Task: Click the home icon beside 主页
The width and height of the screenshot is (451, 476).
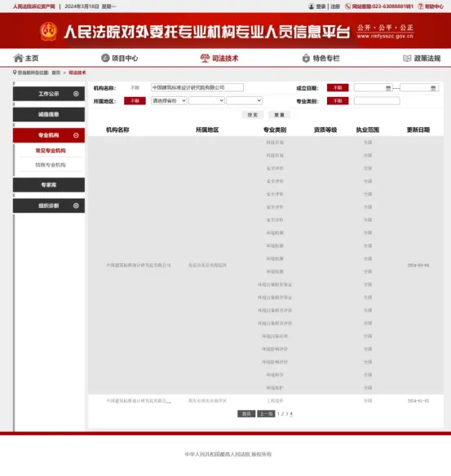Action: point(18,58)
